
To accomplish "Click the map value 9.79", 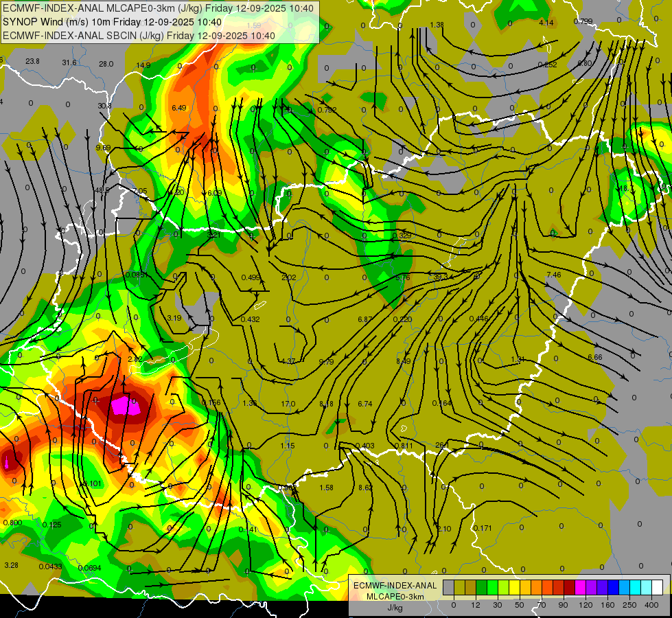I will (327, 362).
